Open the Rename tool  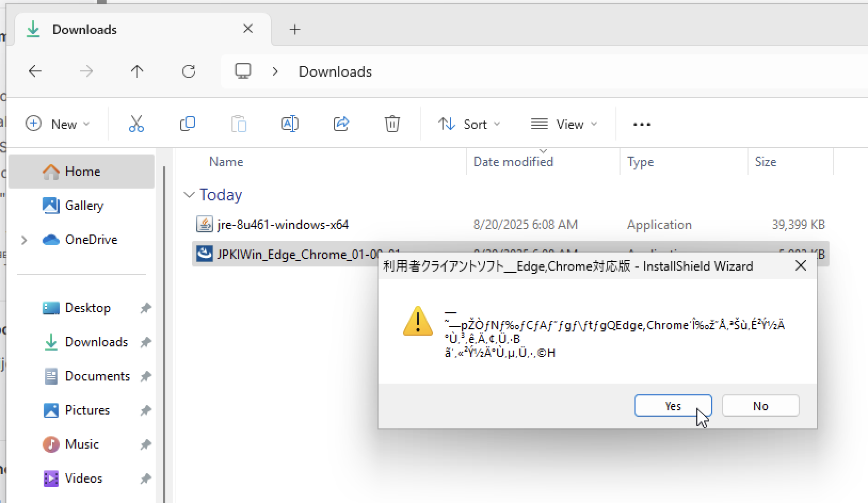pyautogui.click(x=290, y=124)
